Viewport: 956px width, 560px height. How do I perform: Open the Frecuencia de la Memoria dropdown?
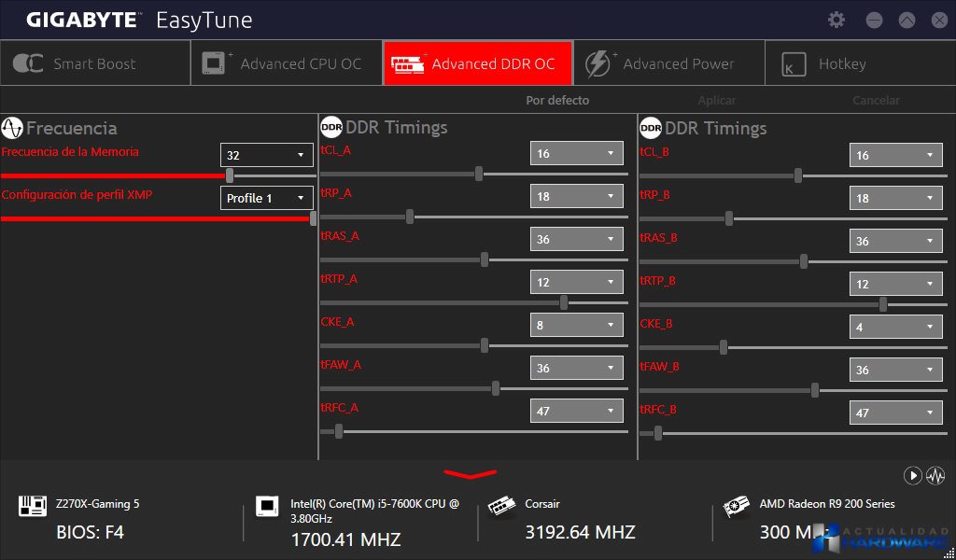coord(266,155)
